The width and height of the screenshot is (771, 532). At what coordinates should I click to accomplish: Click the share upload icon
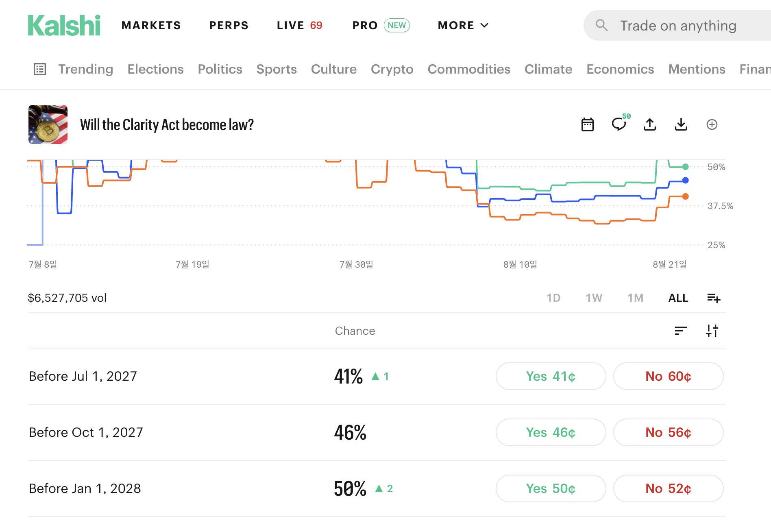(650, 124)
